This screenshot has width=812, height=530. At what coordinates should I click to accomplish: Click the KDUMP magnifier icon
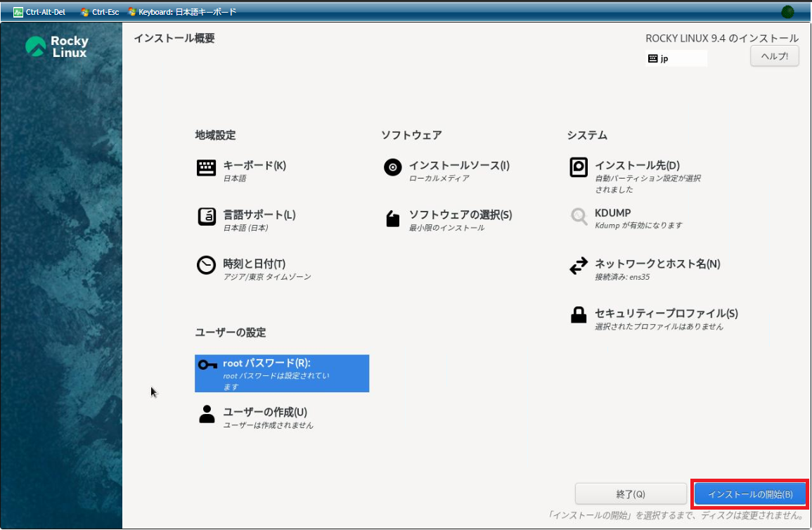coord(578,216)
